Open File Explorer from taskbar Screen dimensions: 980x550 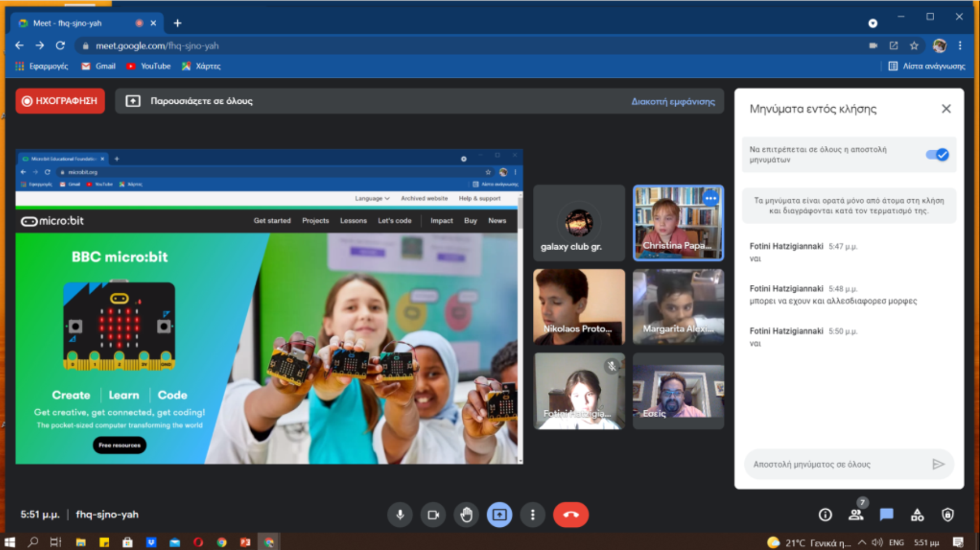81,542
